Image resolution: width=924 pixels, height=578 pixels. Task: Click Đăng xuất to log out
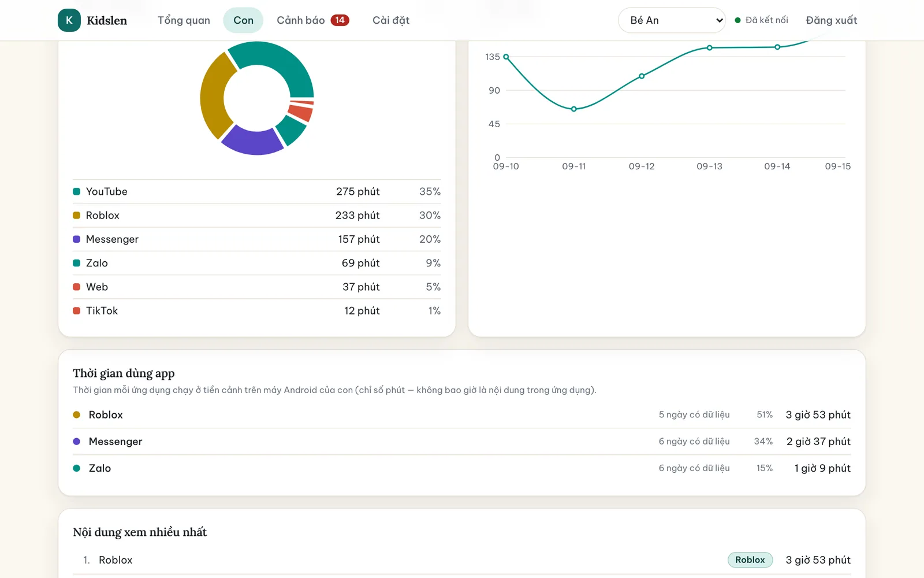[831, 20]
